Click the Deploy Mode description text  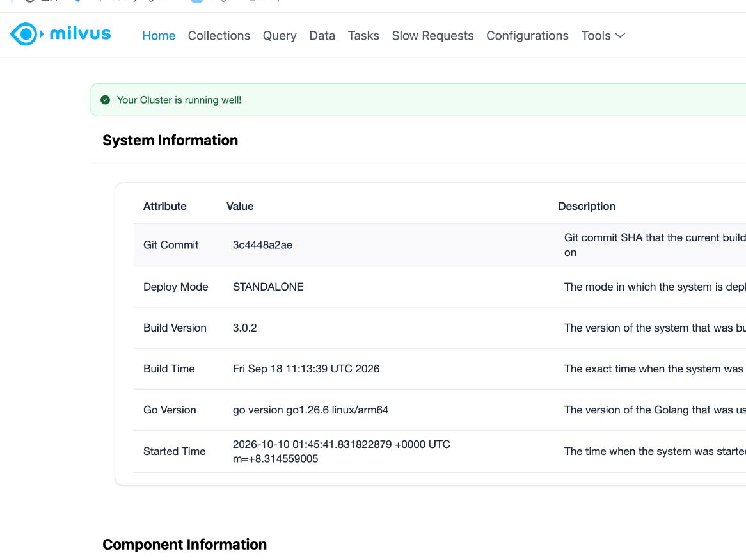coord(655,287)
